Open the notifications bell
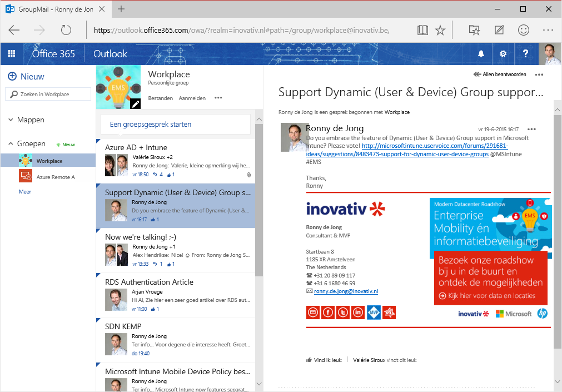This screenshot has height=392, width=562. coord(481,54)
